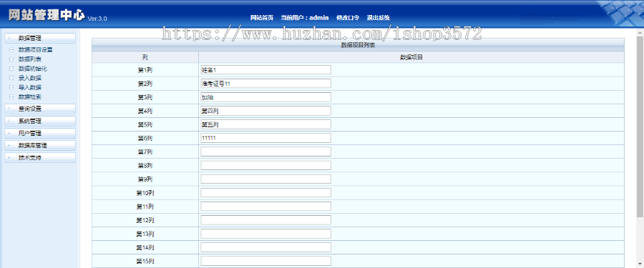The height and width of the screenshot is (268, 644).
Task: Expand the 用户管理 menu section
Action: [40, 134]
